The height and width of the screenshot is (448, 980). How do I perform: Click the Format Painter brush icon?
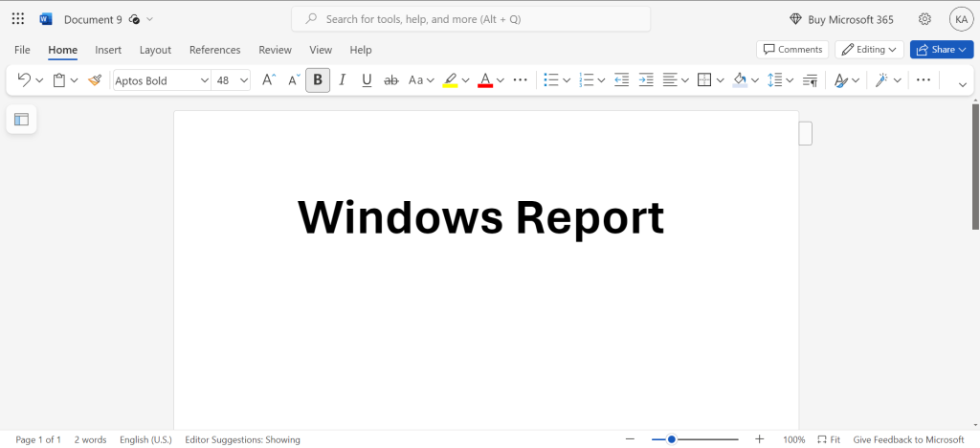[x=95, y=80]
